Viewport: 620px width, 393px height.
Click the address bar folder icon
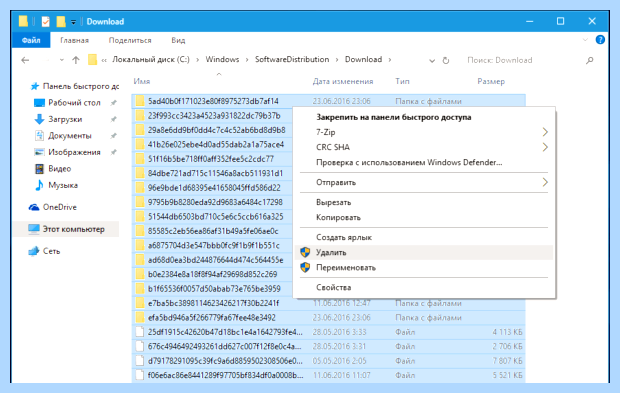[x=92, y=60]
